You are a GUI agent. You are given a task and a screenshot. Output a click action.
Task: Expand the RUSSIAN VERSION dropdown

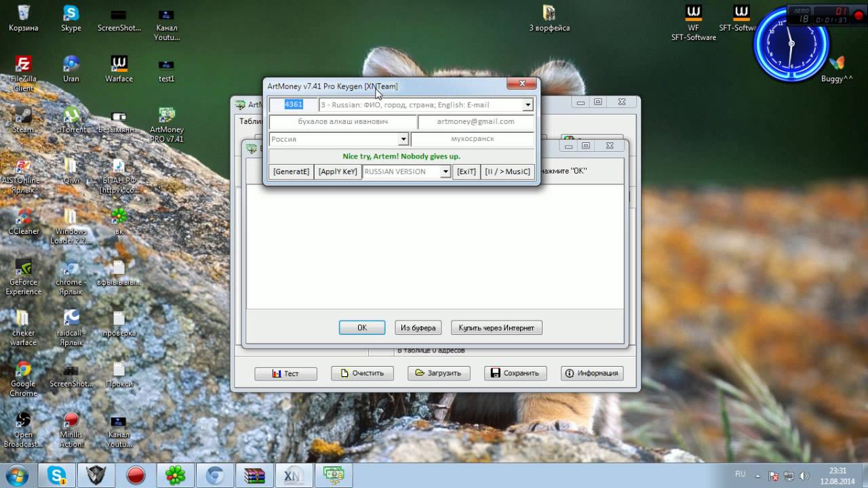[446, 171]
